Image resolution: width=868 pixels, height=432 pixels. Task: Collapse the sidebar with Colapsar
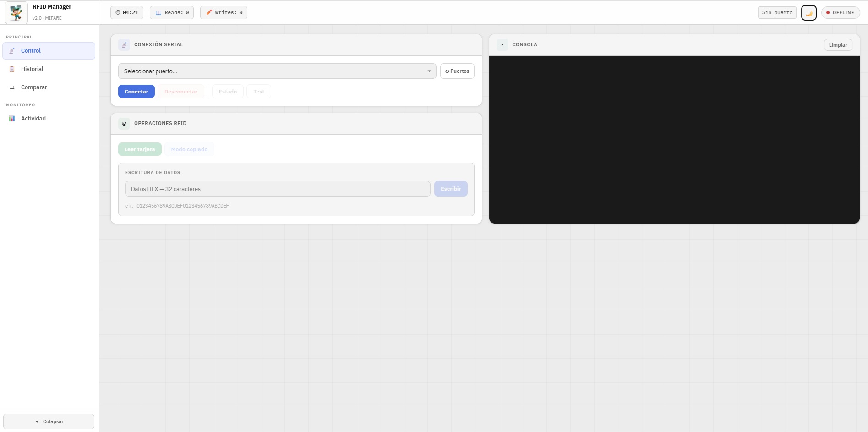49,421
